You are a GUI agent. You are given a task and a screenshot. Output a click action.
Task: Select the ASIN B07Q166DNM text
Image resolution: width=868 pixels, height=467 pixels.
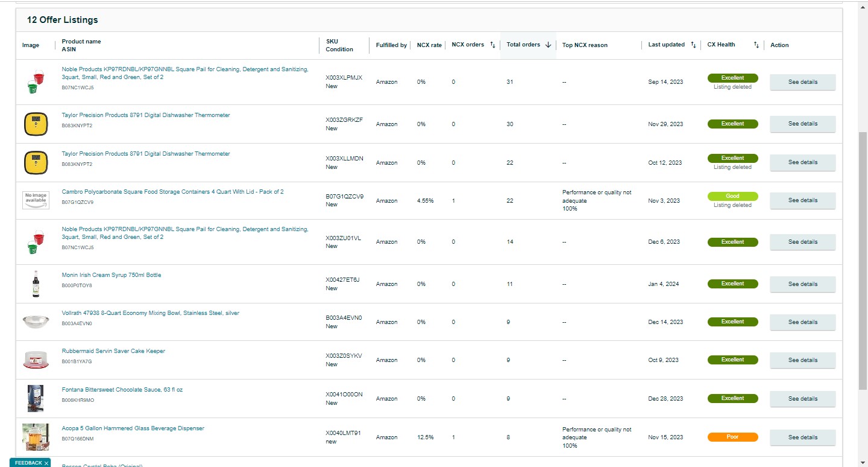point(78,439)
